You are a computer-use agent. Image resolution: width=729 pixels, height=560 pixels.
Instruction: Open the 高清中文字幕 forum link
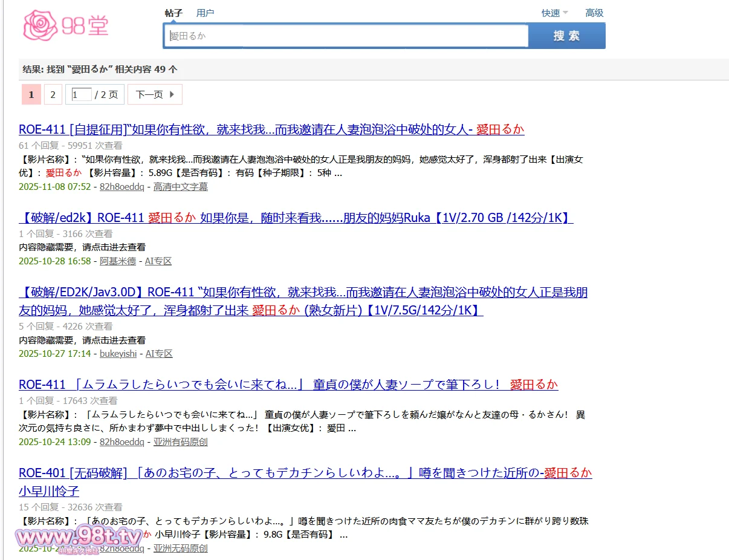point(180,187)
